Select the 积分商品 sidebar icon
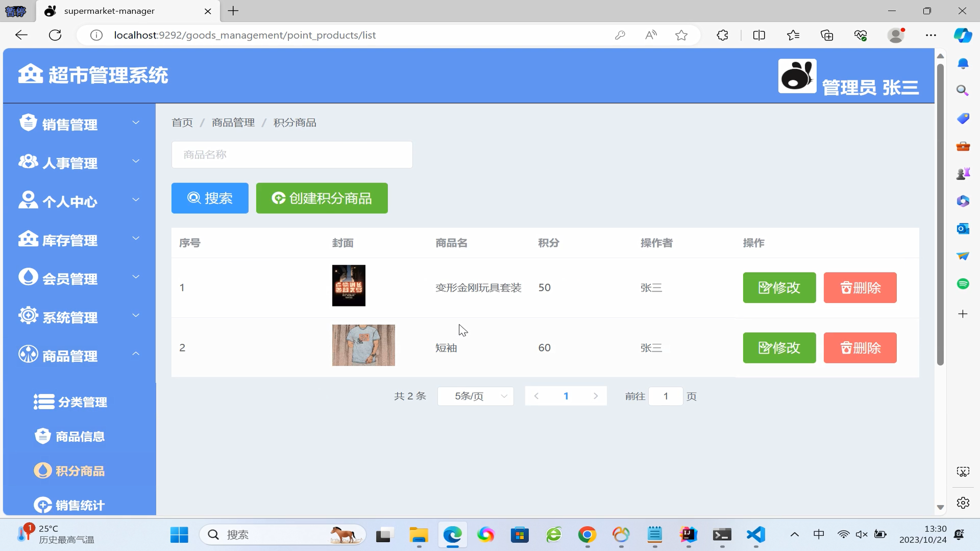Image resolution: width=980 pixels, height=551 pixels. [43, 470]
